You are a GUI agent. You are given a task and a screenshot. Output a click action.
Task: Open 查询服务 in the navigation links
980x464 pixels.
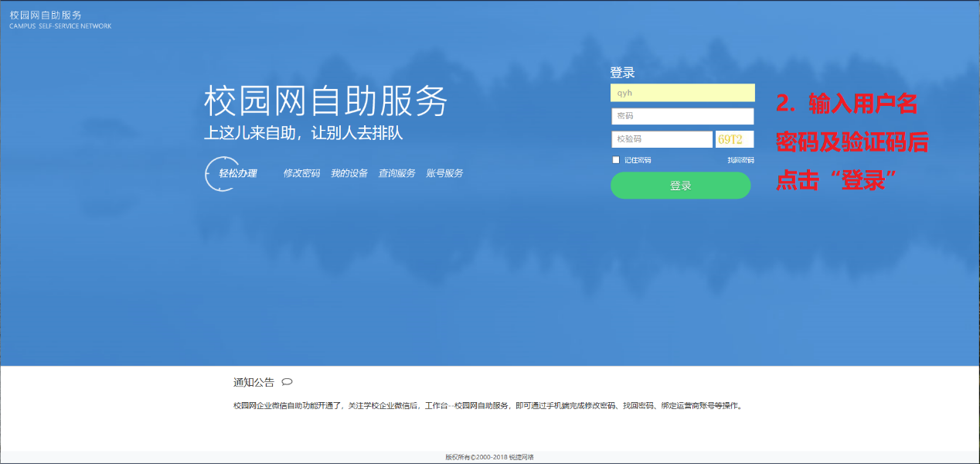click(396, 173)
